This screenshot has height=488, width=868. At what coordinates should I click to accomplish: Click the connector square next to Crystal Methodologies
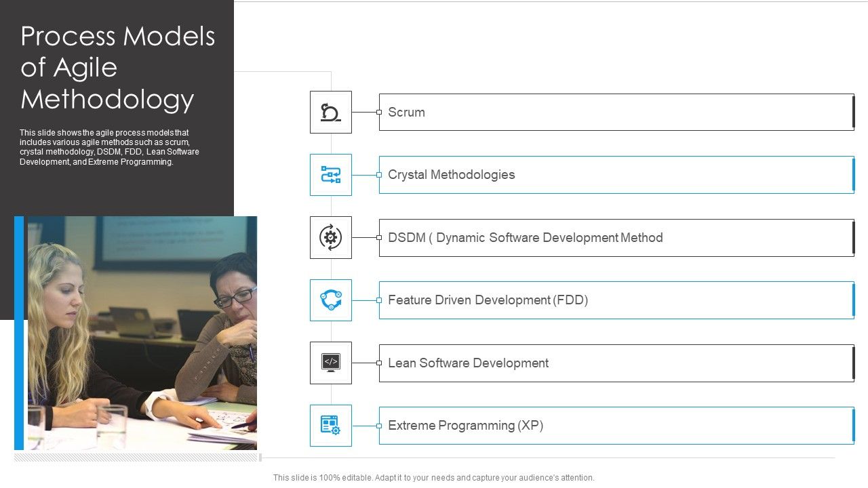point(378,174)
